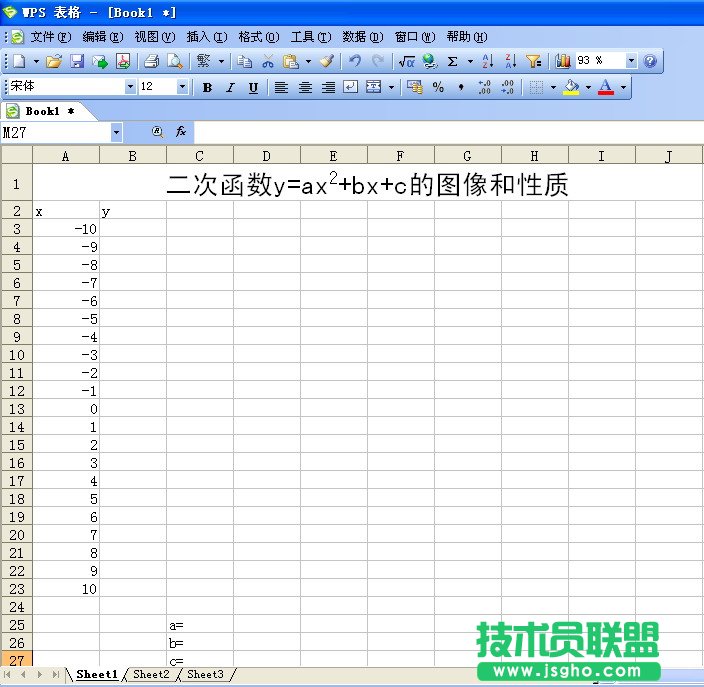The image size is (704, 687).
Task: Click the row 13 header
Action: [16, 409]
